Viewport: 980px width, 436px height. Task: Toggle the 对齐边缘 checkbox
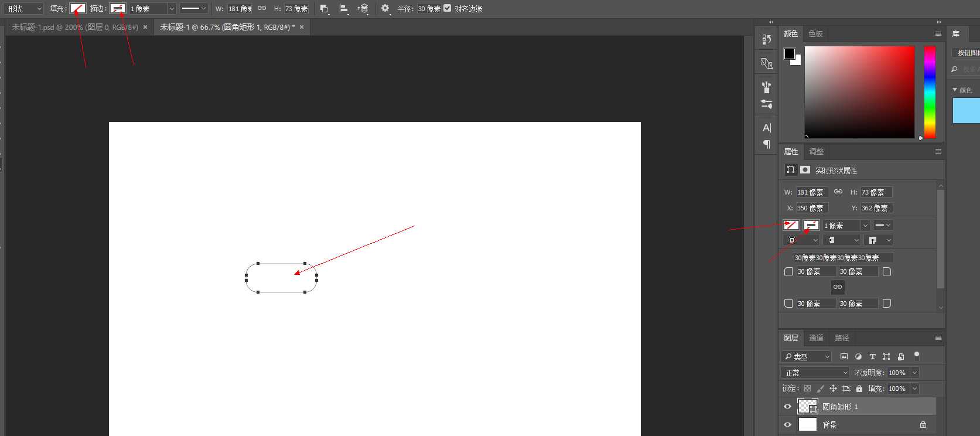(x=448, y=9)
